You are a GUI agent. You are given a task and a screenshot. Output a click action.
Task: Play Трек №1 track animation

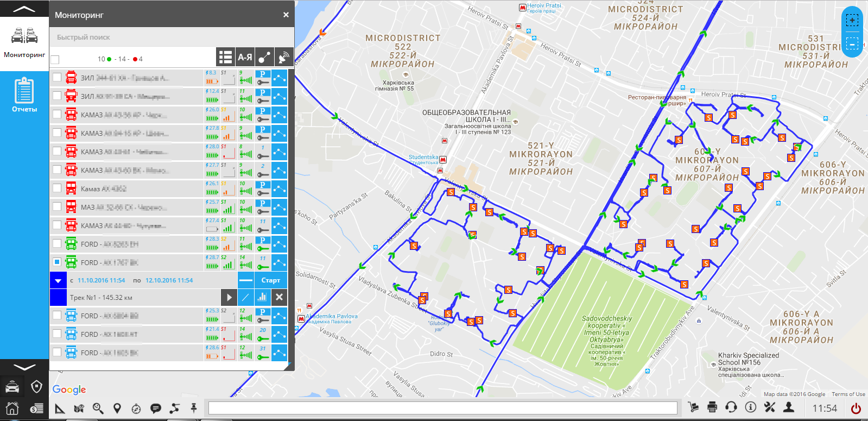[x=229, y=297]
